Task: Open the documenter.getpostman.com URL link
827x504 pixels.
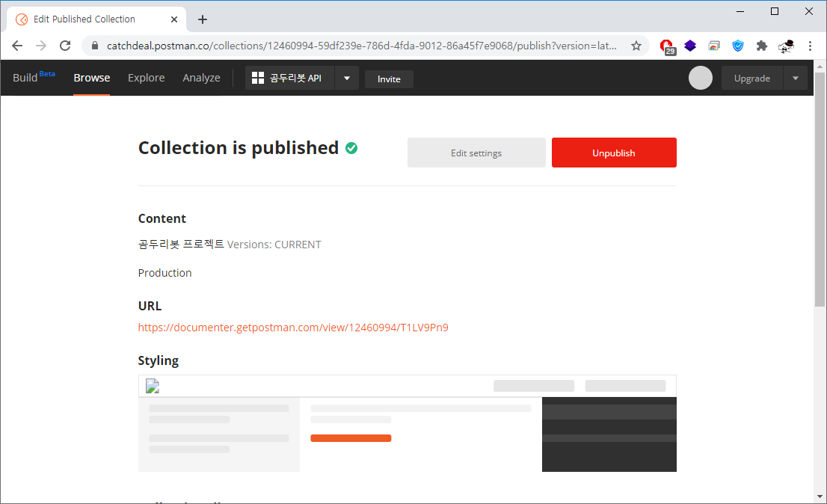Action: coord(293,328)
